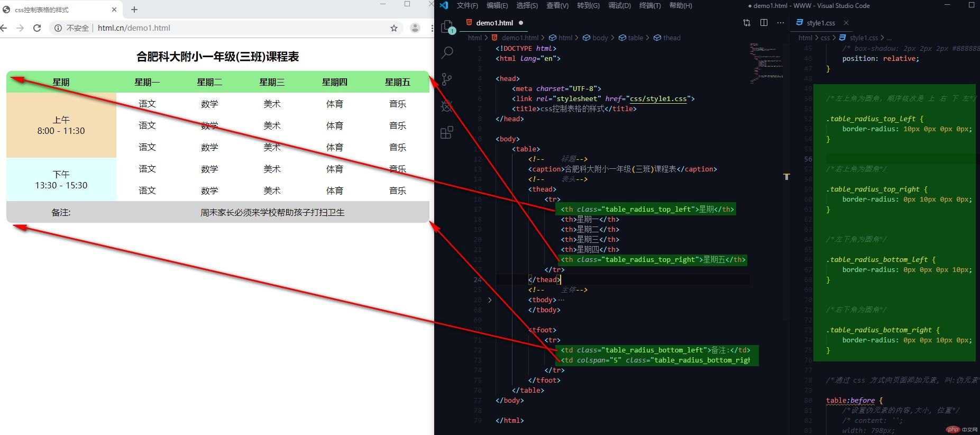Viewport: 980px width, 435px height.
Task: Click the site info not-secure icon
Action: coord(58,28)
